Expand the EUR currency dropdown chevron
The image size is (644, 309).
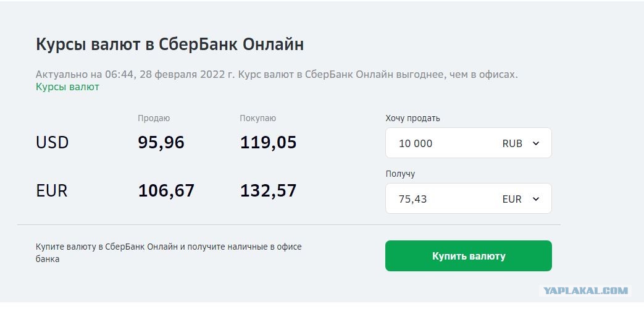pos(535,199)
